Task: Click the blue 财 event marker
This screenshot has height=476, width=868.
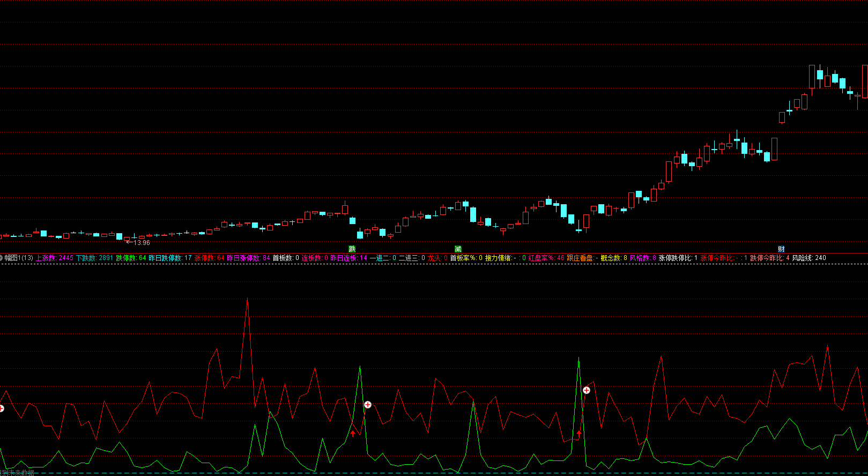Action: pyautogui.click(x=781, y=249)
